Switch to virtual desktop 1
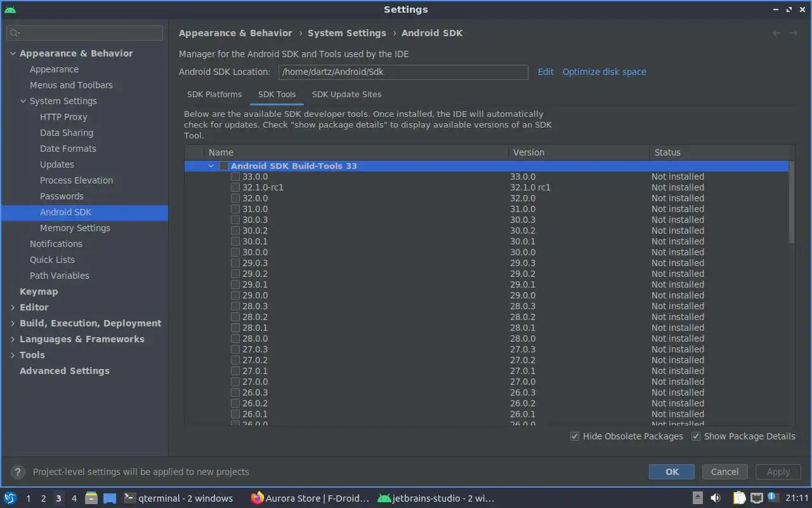 click(x=28, y=498)
